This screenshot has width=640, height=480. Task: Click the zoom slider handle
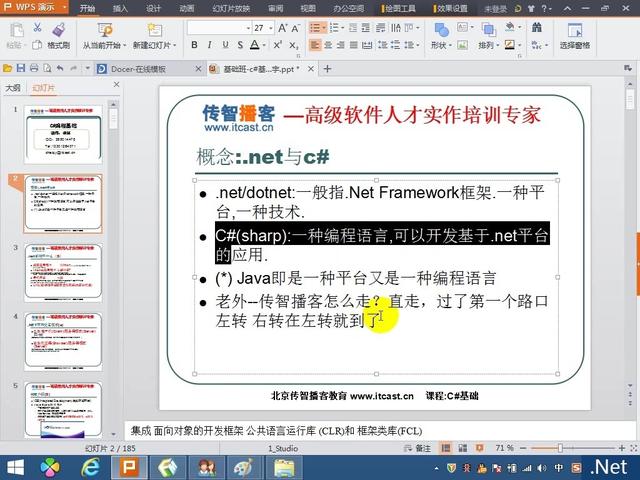(560, 448)
